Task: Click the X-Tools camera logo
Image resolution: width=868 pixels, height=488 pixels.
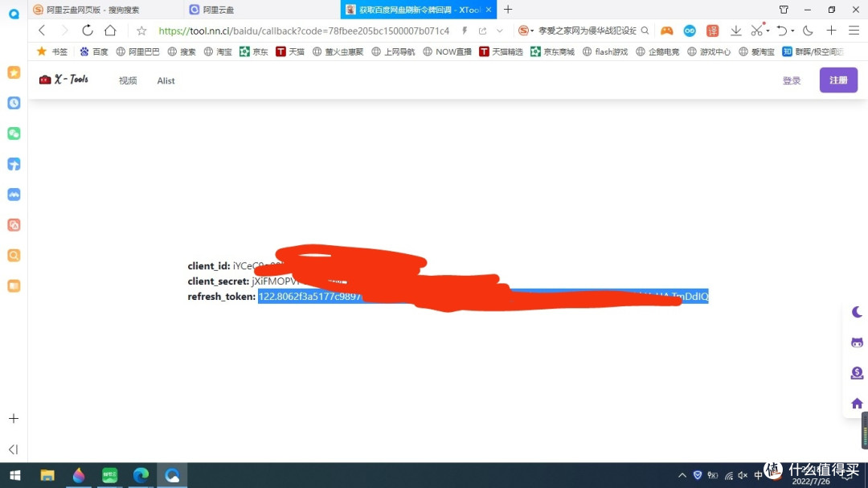Action: (x=44, y=79)
